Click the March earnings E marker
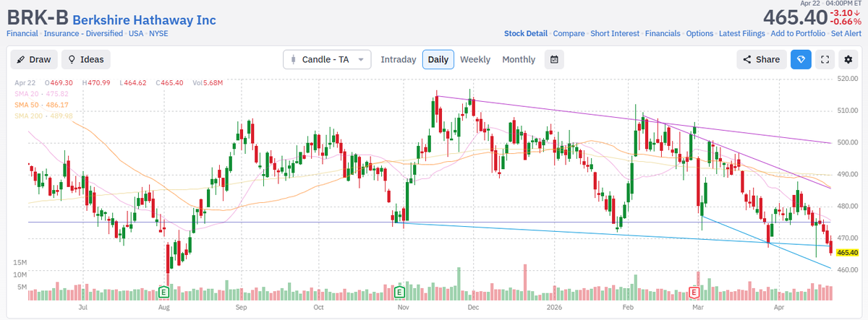 pyautogui.click(x=694, y=292)
